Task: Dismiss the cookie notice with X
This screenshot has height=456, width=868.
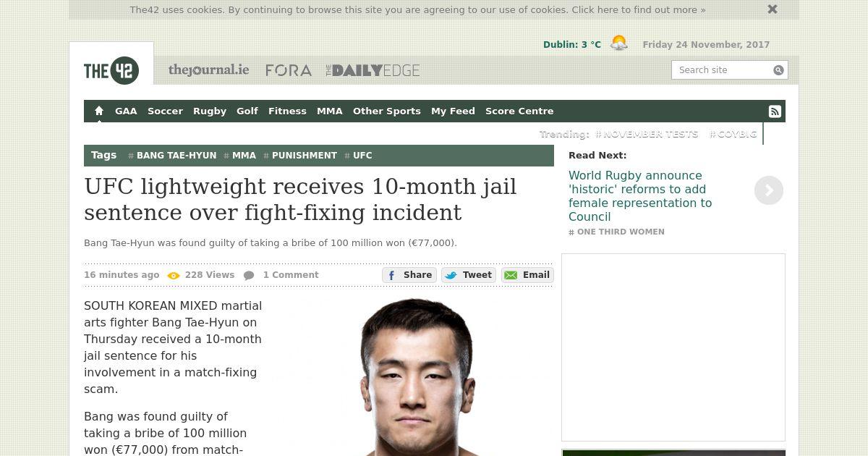Action: pyautogui.click(x=773, y=9)
